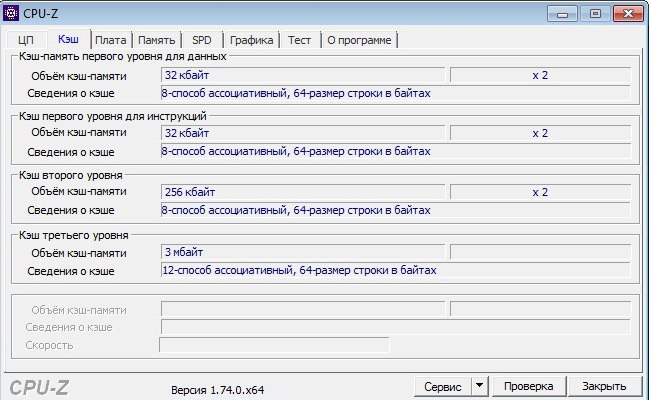
Task: Click the Закрыть button
Action: (604, 385)
